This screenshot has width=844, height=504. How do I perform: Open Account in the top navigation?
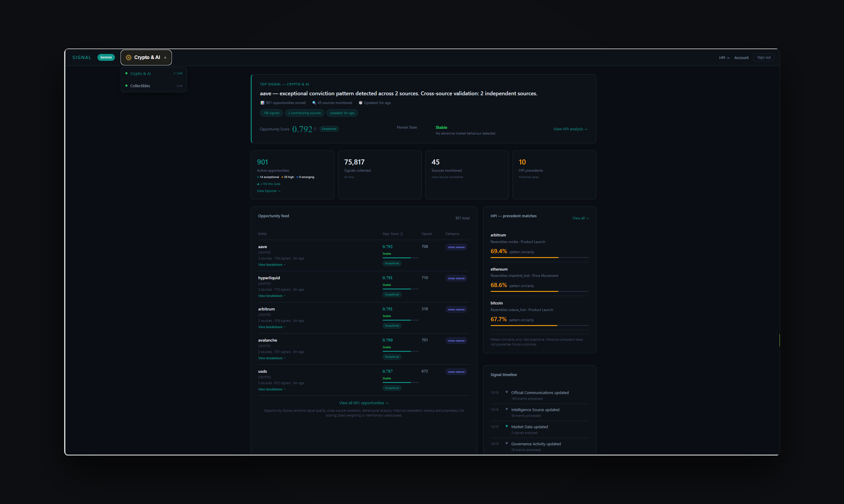coord(741,58)
